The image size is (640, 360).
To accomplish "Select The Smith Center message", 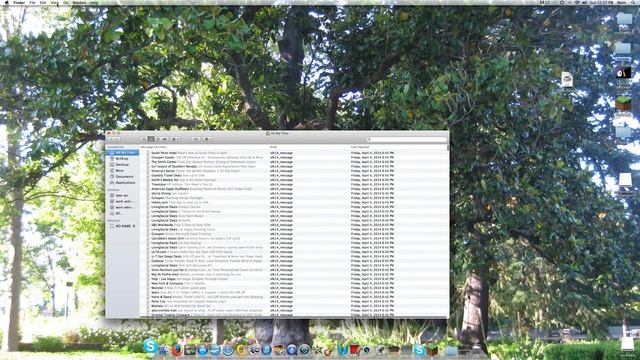I will click(x=294, y=162).
